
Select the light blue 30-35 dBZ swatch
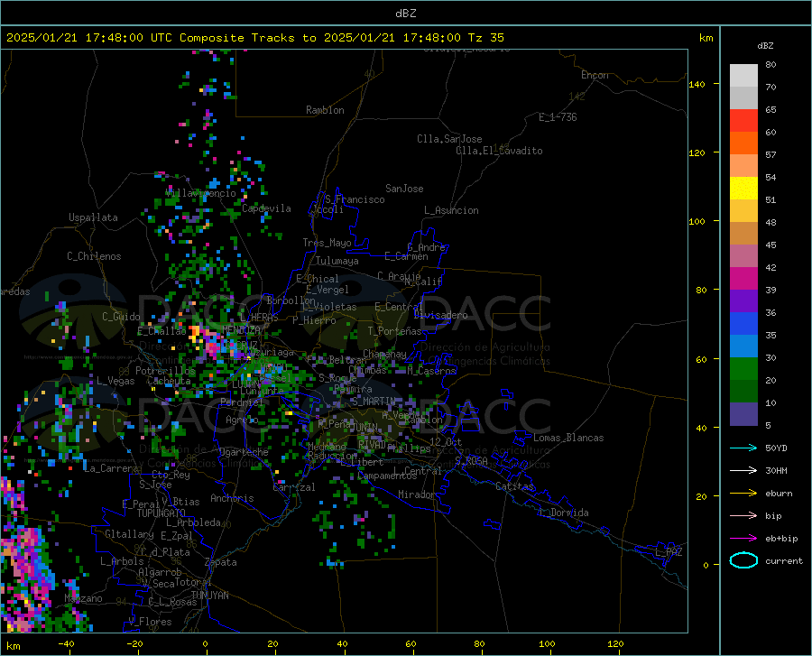pos(743,346)
